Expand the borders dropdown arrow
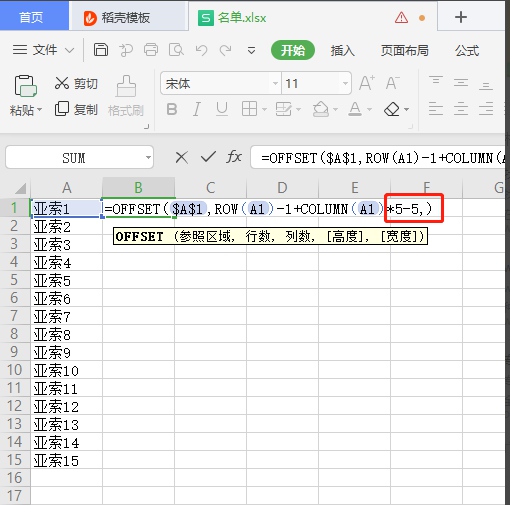The height and width of the screenshot is (505, 510). click(x=264, y=109)
